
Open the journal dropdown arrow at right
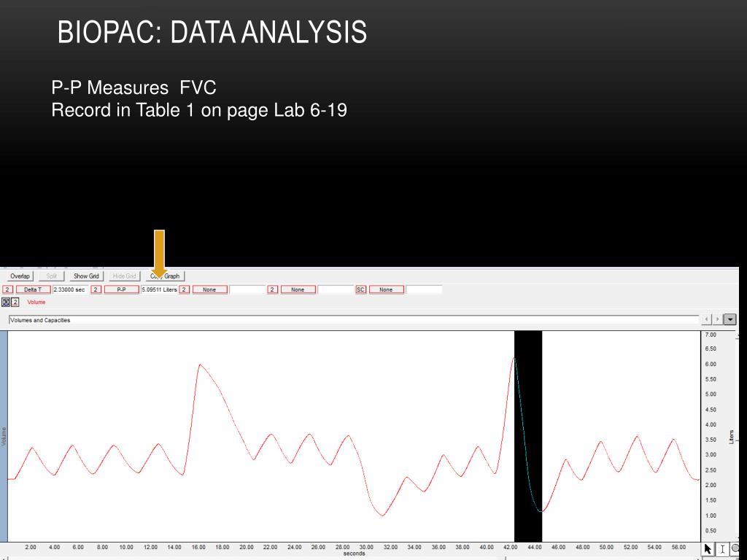click(729, 319)
